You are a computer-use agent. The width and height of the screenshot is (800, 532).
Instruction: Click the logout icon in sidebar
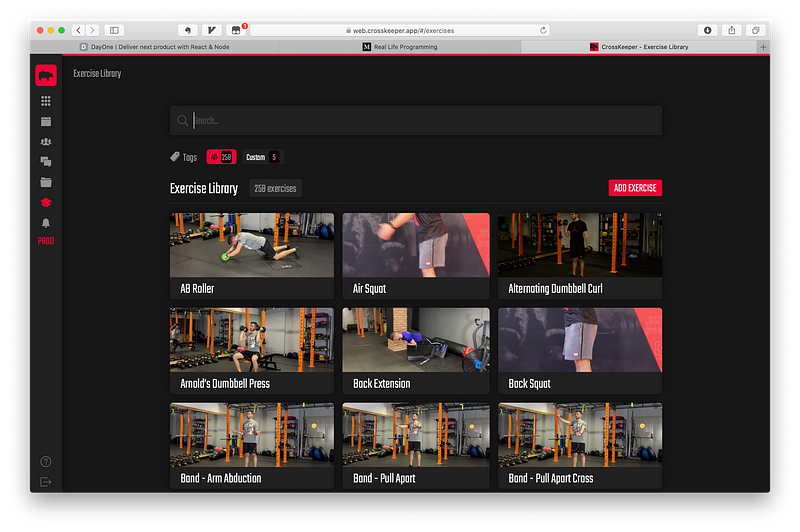pos(46,482)
